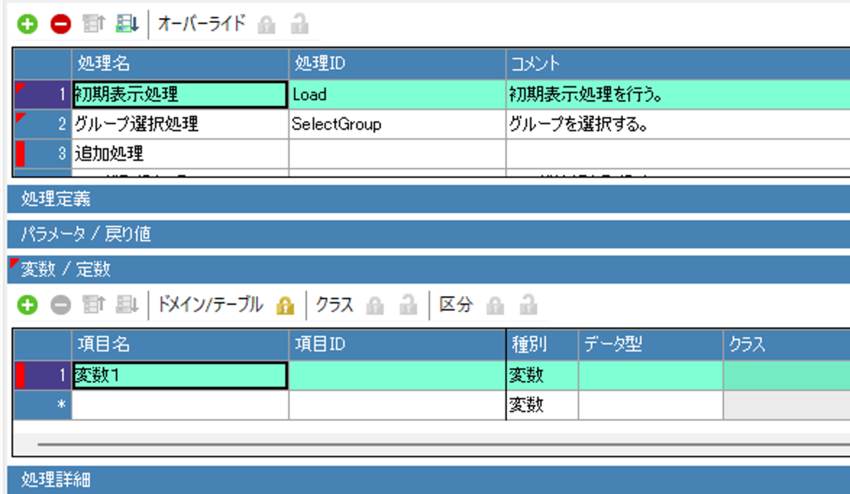Unlock クラス with its open padlock icon
This screenshot has width=850, height=494.
tap(408, 306)
